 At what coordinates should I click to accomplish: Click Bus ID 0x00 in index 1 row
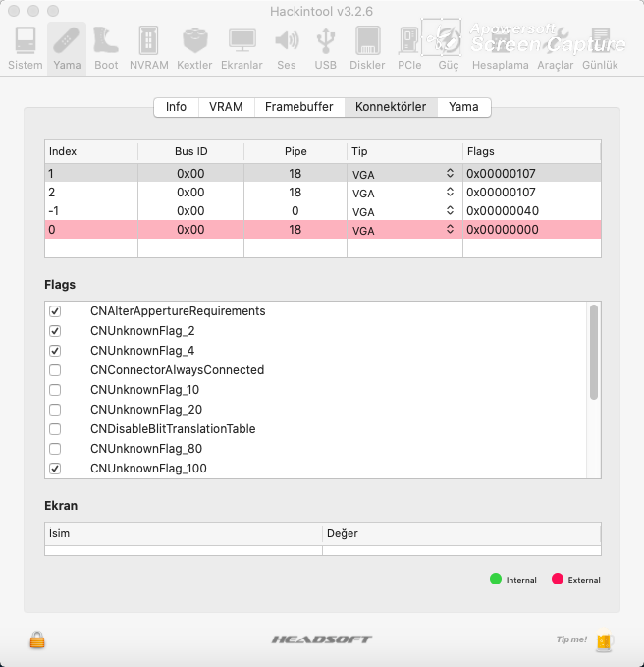(190, 174)
